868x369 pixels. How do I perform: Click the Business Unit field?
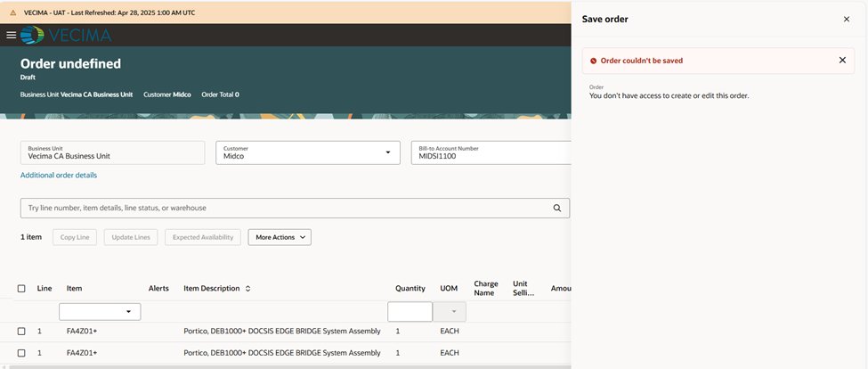pos(112,152)
